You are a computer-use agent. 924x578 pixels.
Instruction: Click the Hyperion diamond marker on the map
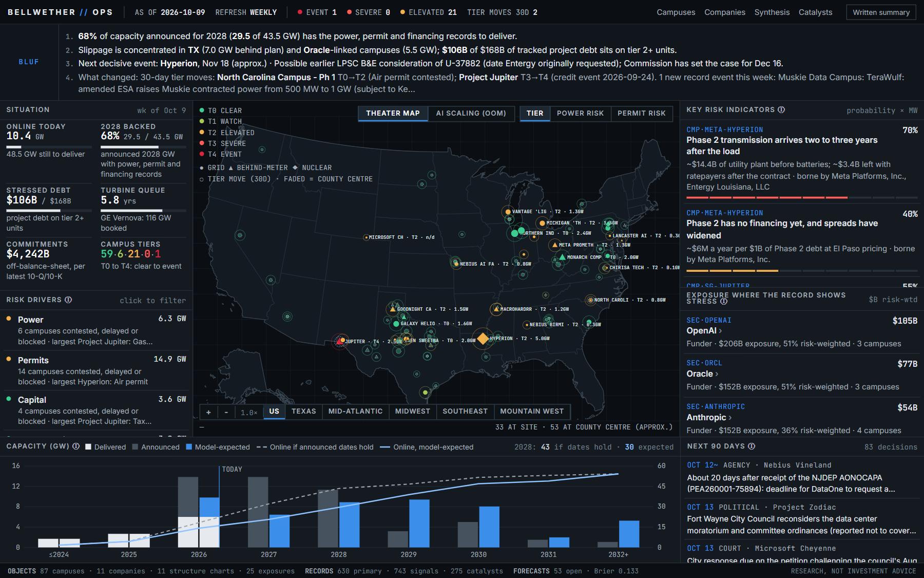(483, 339)
